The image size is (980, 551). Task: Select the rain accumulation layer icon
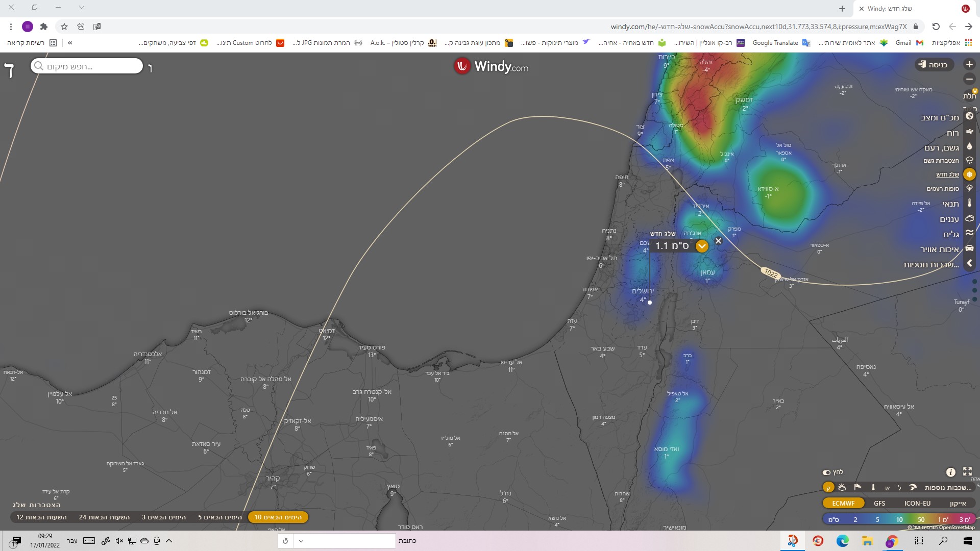(969, 160)
